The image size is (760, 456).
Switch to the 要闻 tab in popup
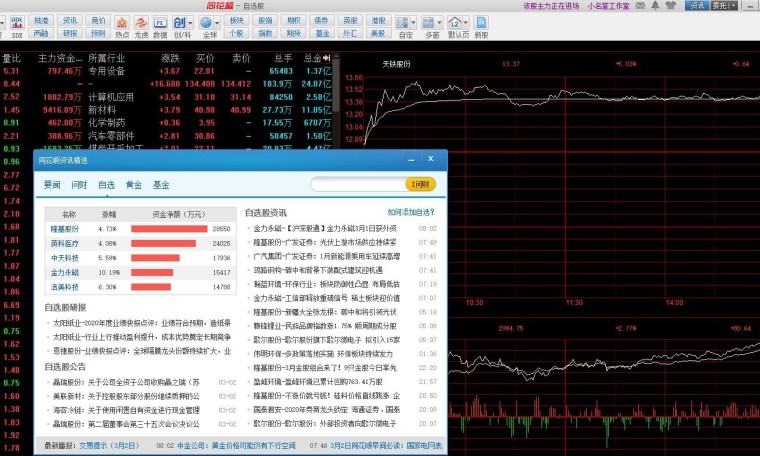pos(52,185)
